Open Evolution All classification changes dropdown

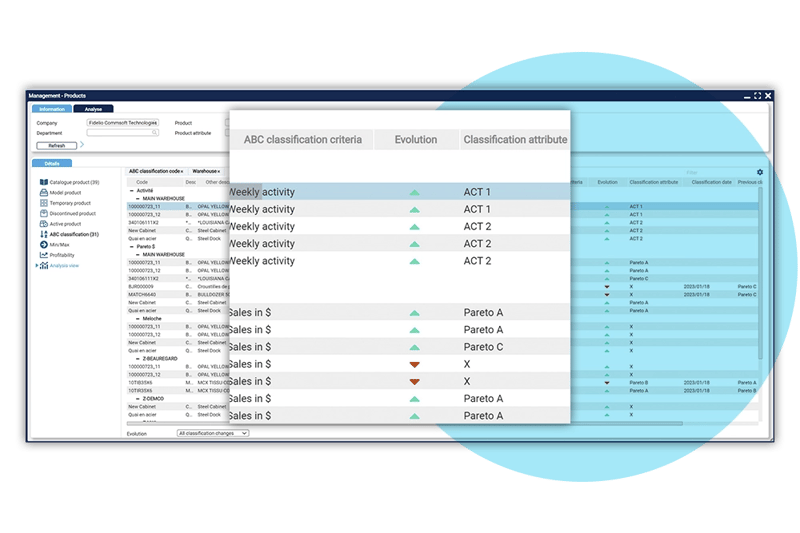(213, 433)
